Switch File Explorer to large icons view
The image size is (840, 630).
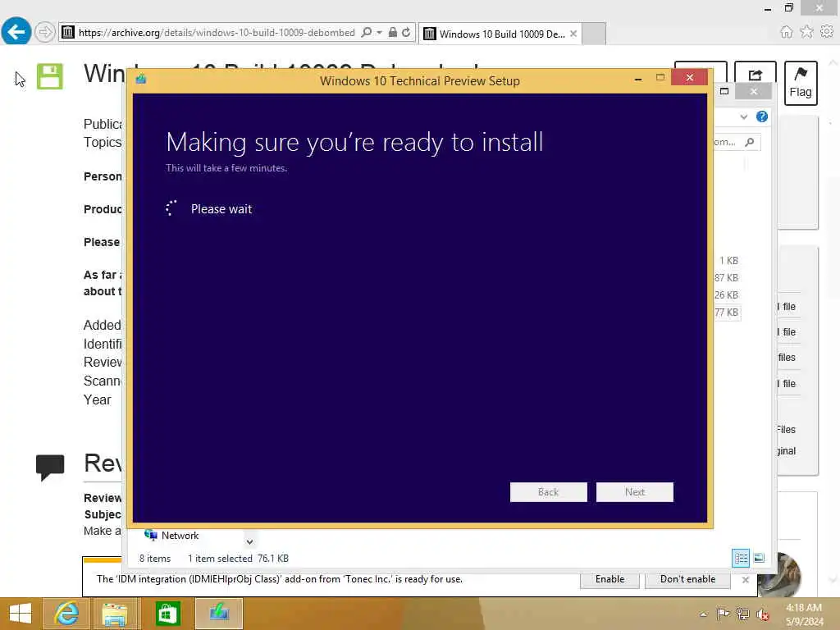[759, 558]
